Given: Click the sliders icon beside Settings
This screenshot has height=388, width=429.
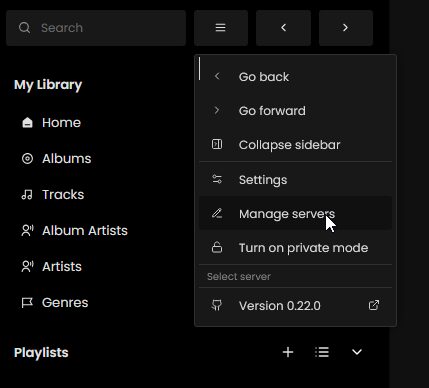Looking at the screenshot, I should click(217, 179).
